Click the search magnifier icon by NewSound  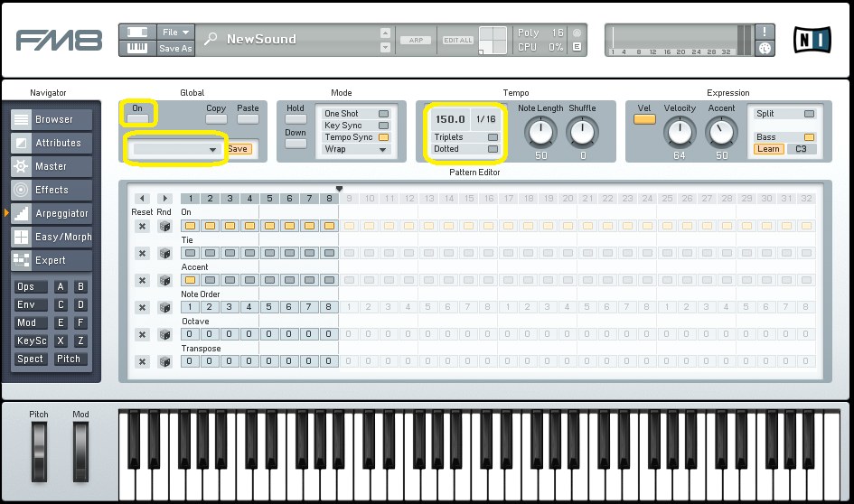pos(210,39)
